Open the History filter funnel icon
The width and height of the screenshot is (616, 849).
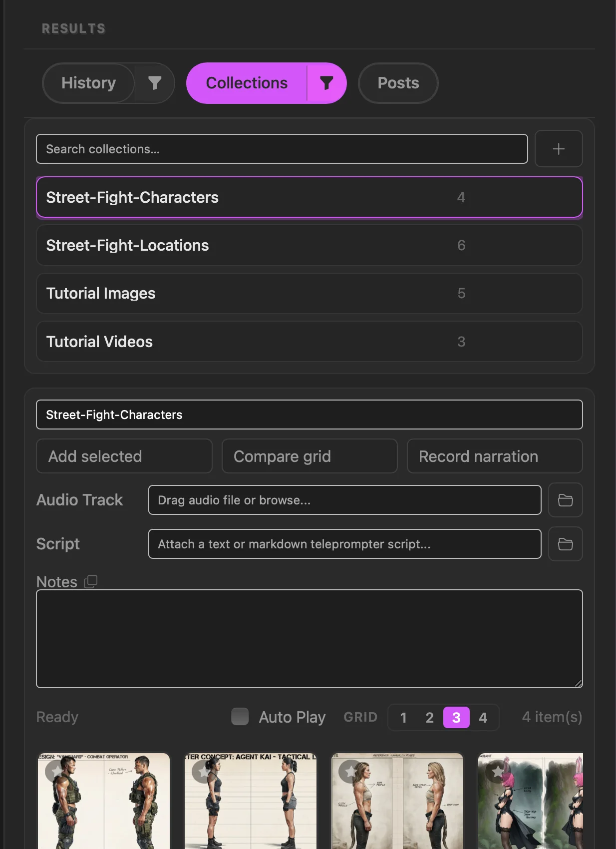155,83
